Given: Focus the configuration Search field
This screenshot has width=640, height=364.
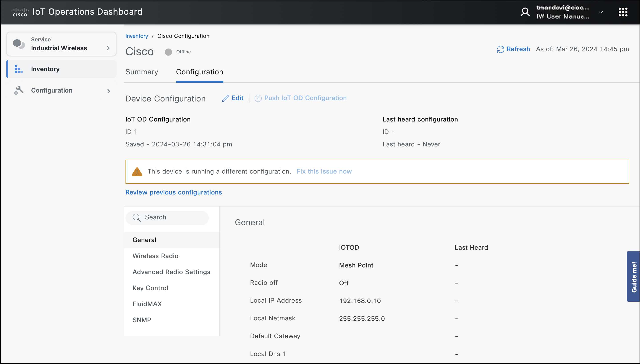Looking at the screenshot, I should tap(167, 218).
